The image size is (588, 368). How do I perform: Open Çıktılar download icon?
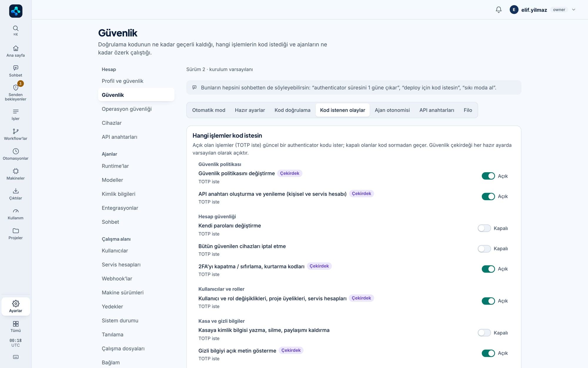16,191
